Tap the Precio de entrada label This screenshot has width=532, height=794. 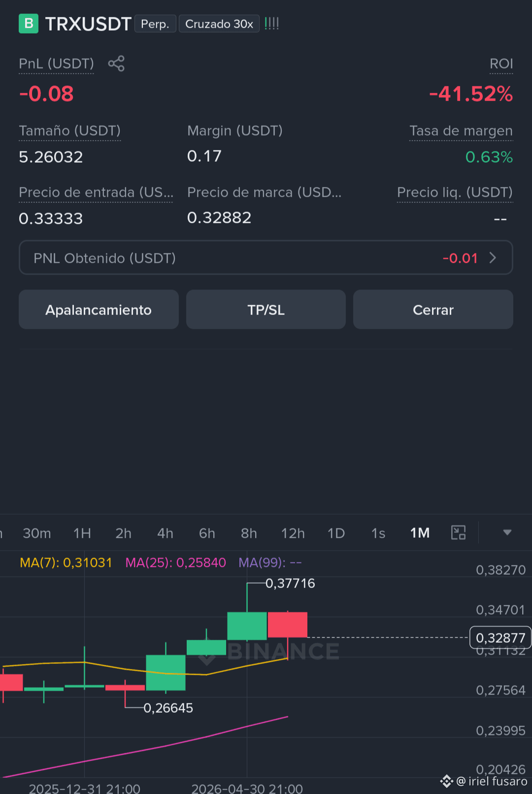click(x=96, y=192)
